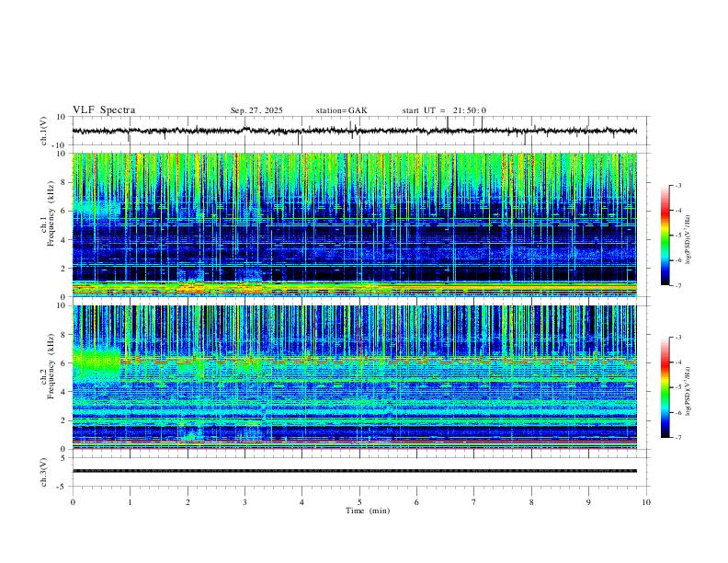Screen dimensions: 728x563
Task: Click time axis tick label '2'
Action: [x=188, y=502]
